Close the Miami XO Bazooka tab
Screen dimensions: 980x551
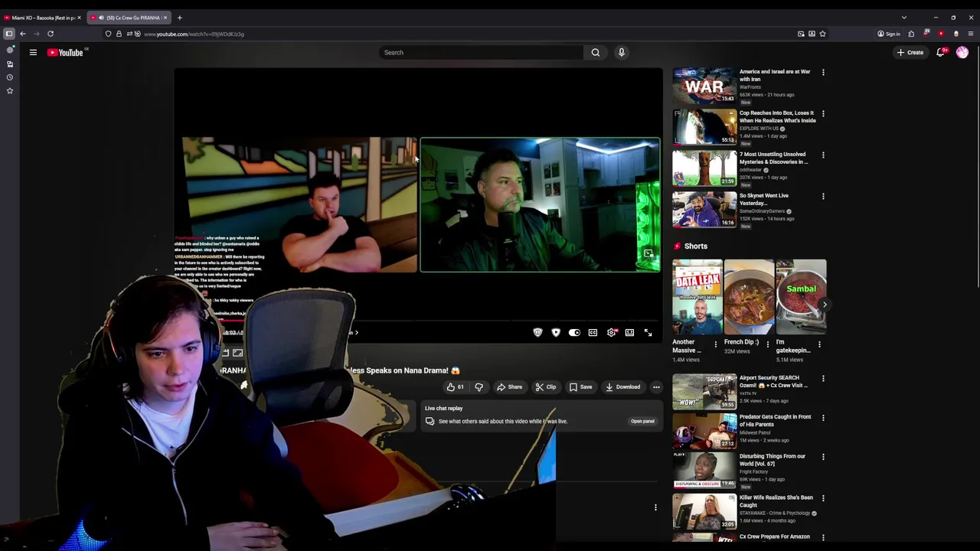[x=79, y=18]
